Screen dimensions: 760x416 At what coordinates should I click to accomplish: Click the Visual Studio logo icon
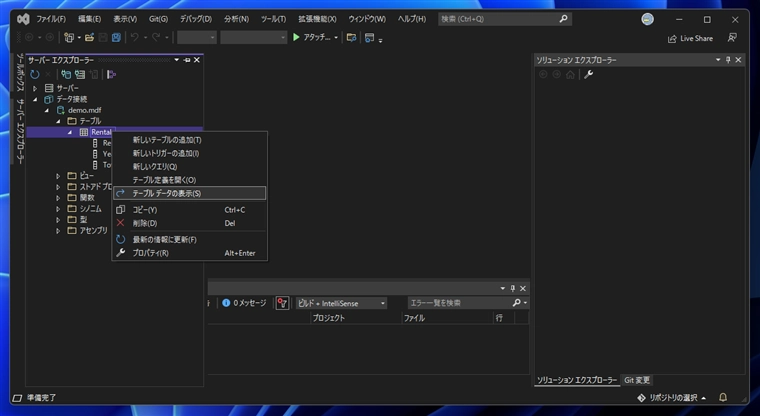(x=23, y=19)
